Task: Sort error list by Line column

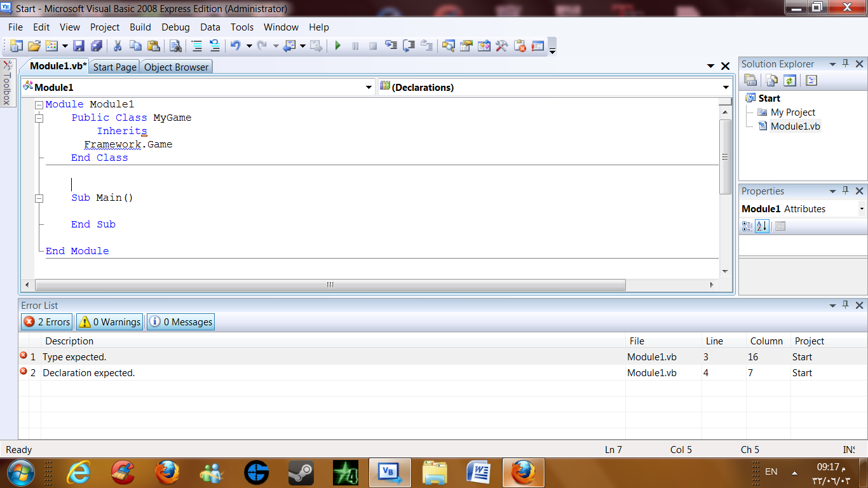Action: (724, 341)
